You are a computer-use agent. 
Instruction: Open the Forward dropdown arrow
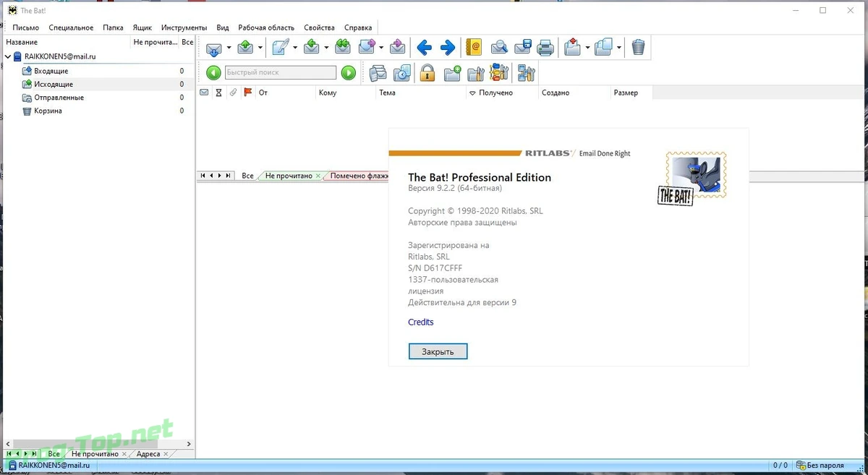(x=381, y=48)
